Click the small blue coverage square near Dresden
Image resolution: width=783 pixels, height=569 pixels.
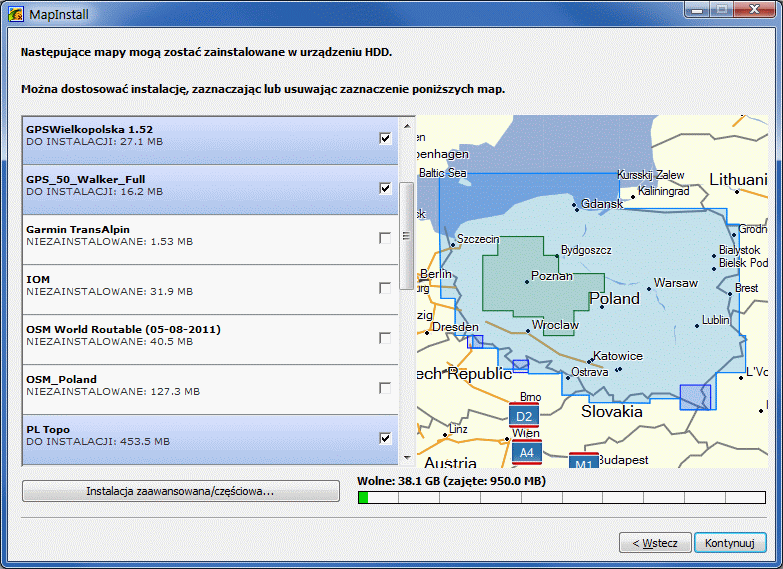(x=475, y=342)
